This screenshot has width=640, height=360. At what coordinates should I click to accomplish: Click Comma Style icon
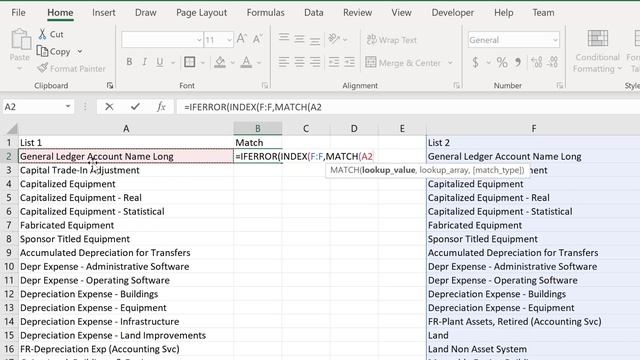coord(518,62)
